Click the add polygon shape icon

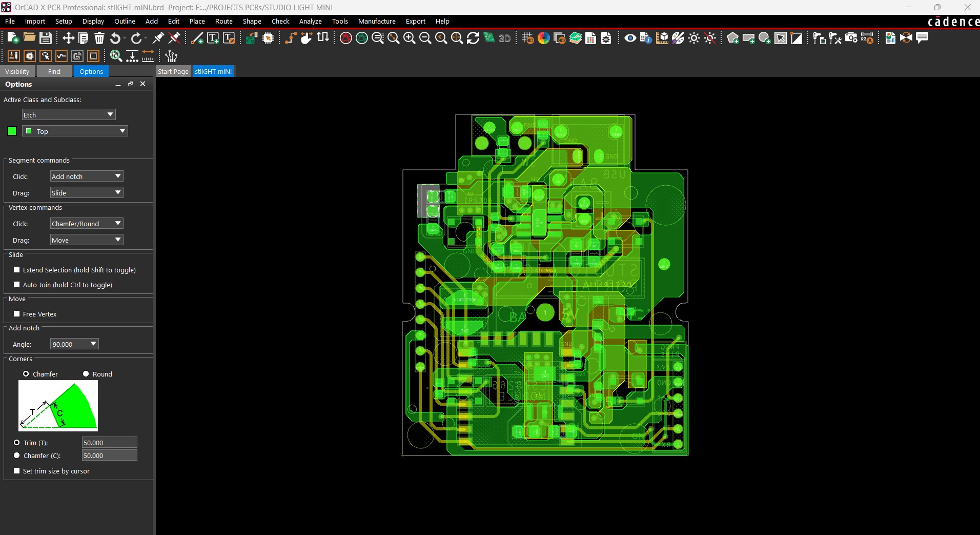732,38
